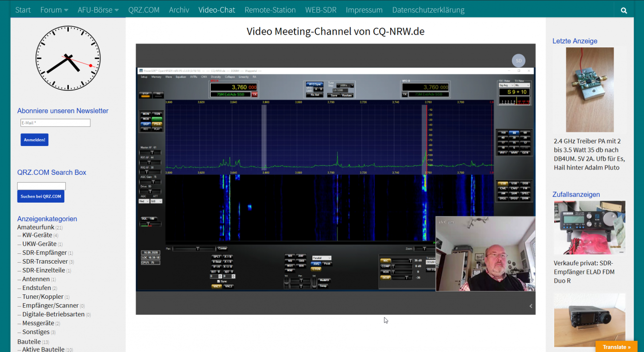Image resolution: width=644 pixels, height=352 pixels.
Task: Enable the Sync checkbox under RIT/XIT
Action: (219, 281)
